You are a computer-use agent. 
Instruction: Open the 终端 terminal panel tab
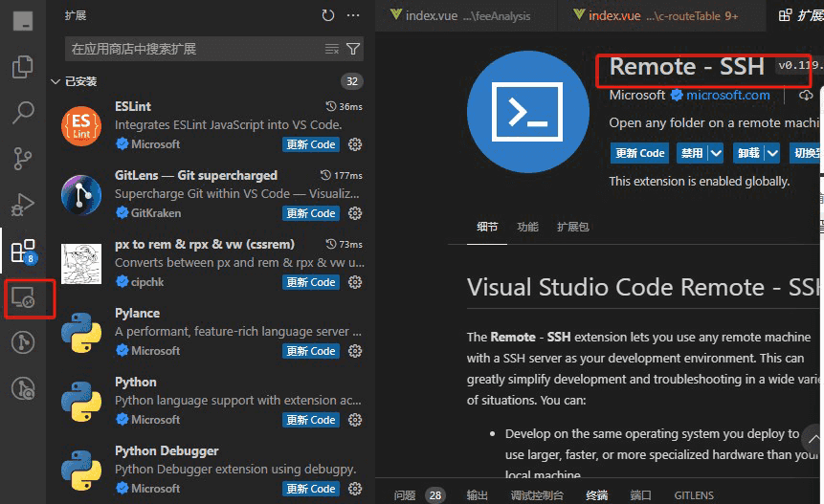(597, 495)
